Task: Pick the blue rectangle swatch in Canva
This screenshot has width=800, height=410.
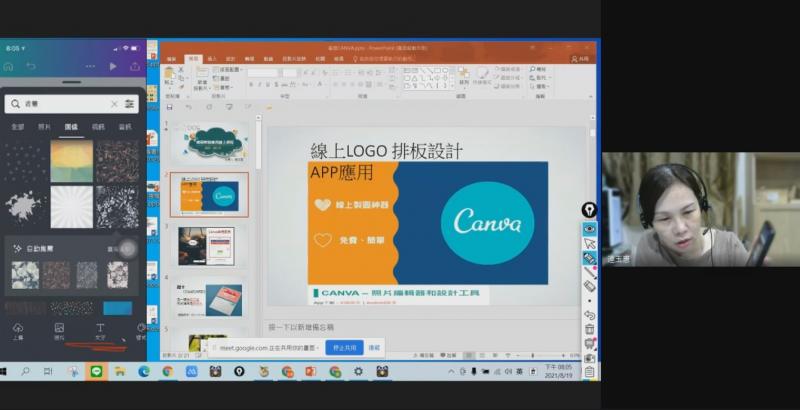Action: [117, 308]
